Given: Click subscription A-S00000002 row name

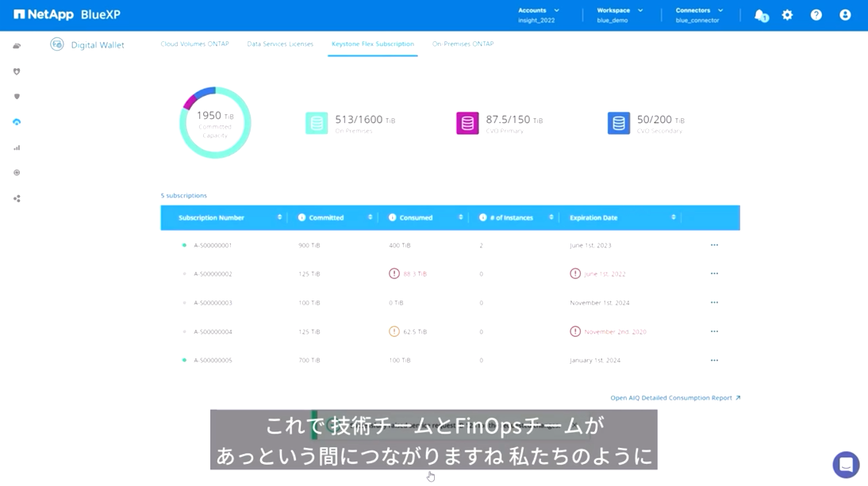Looking at the screenshot, I should (213, 274).
